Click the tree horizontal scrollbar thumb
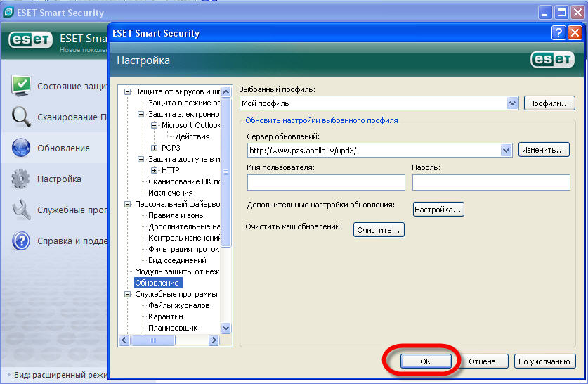Image resolution: width=588 pixels, height=384 pixels. (x=153, y=340)
